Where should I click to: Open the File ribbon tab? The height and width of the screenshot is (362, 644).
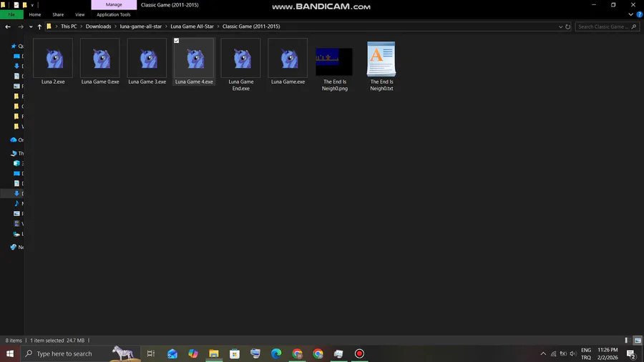[11, 14]
